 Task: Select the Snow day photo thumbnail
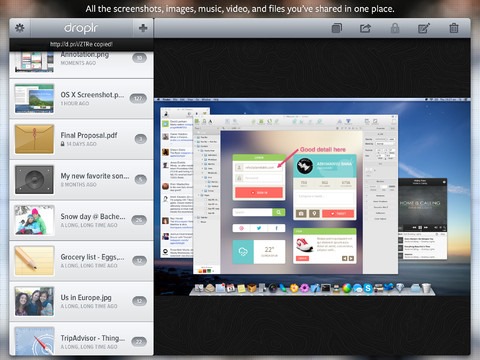click(34, 220)
